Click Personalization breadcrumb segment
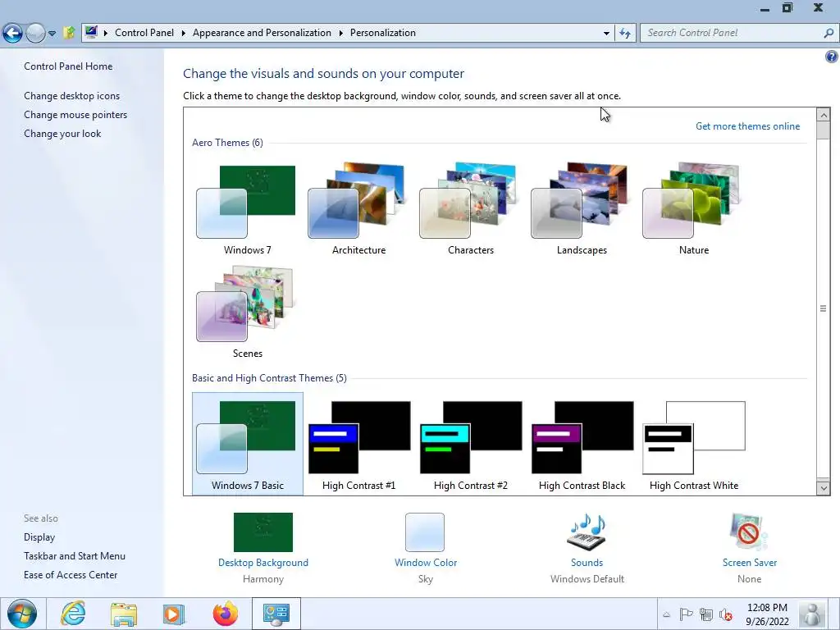 click(x=383, y=33)
